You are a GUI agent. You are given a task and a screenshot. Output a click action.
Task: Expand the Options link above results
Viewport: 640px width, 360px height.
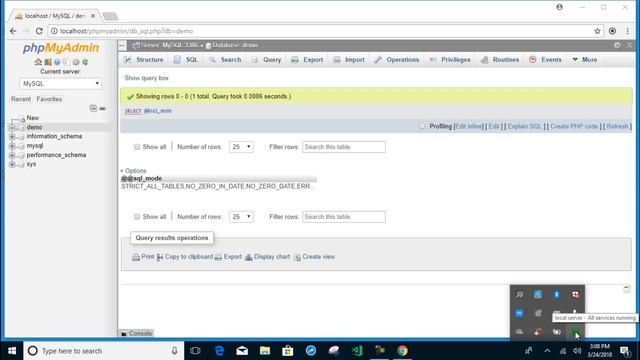tap(133, 171)
